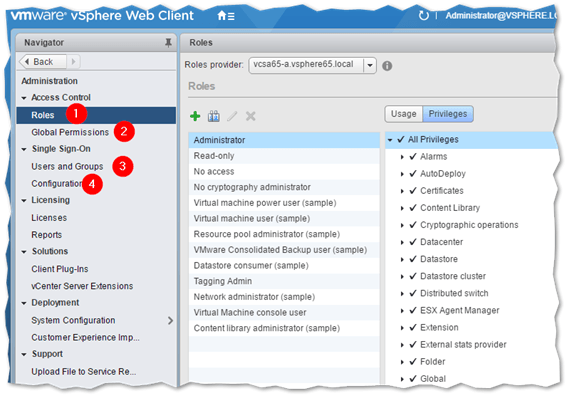
Task: Open Client Plug-Ins
Action: click(x=60, y=269)
